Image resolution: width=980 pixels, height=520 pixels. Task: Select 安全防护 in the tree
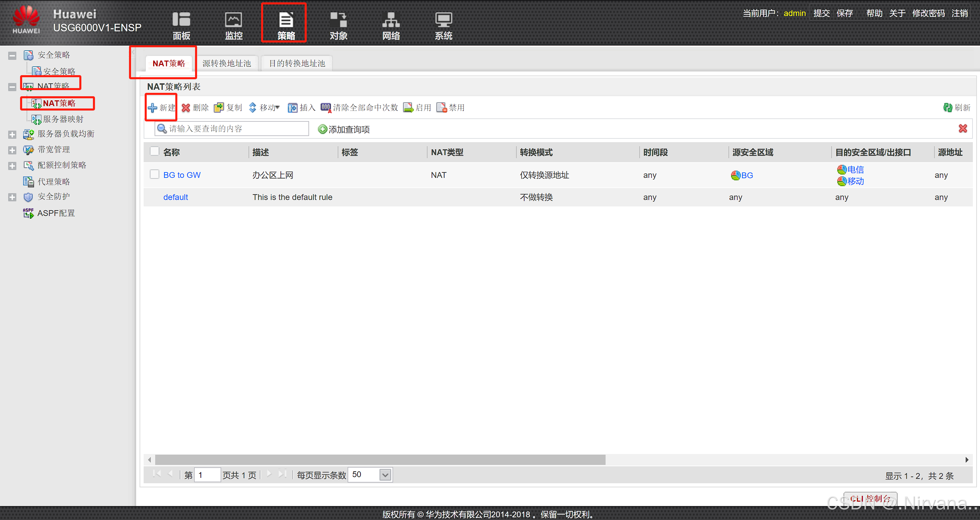[46, 197]
